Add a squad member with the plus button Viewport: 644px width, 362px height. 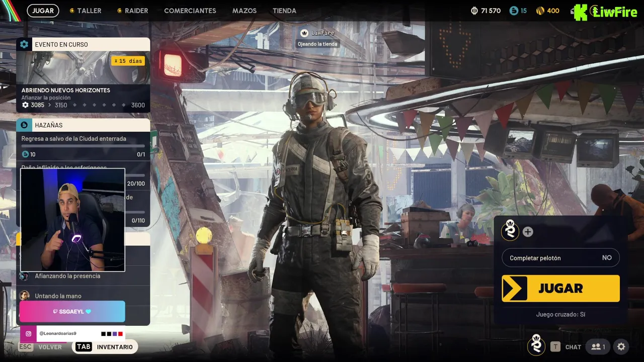[528, 232]
